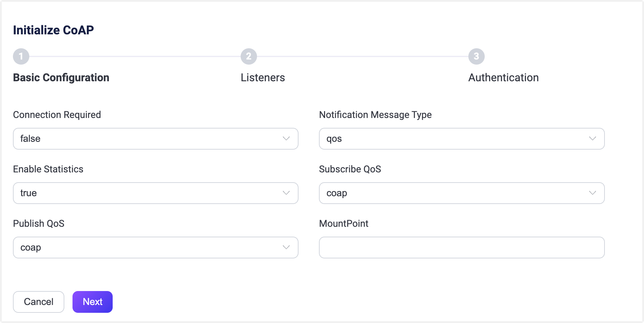Click the Initialize CoAP heading
This screenshot has height=323, width=644.
click(53, 30)
